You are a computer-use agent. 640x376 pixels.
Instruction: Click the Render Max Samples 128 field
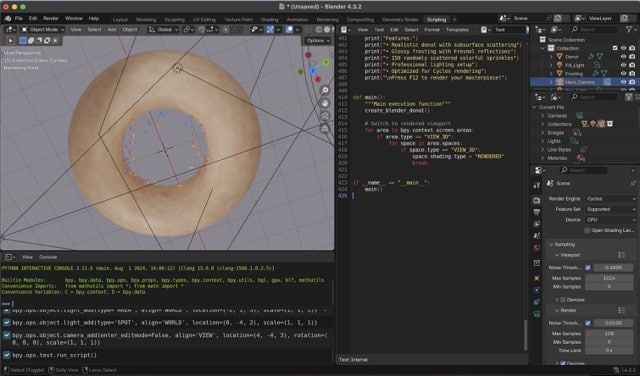(x=609, y=334)
